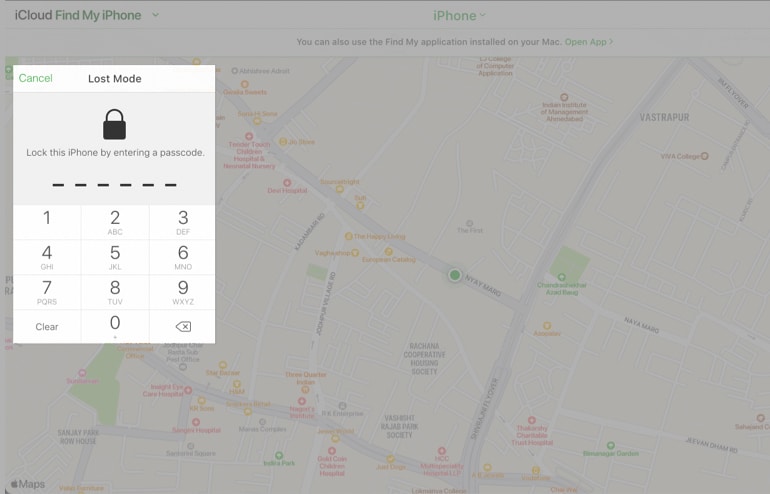Tap digit 0 on the keypad
The image size is (770, 494).
[x=115, y=327]
